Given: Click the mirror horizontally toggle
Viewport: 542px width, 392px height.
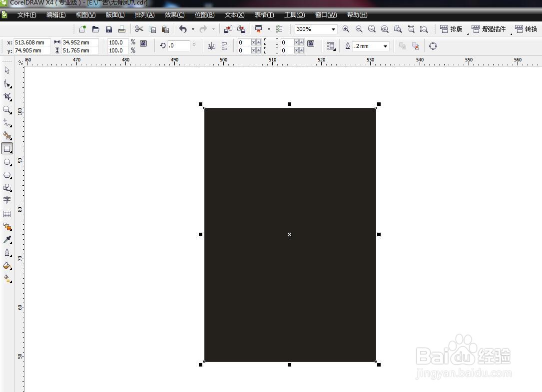Looking at the screenshot, I should pyautogui.click(x=211, y=46).
